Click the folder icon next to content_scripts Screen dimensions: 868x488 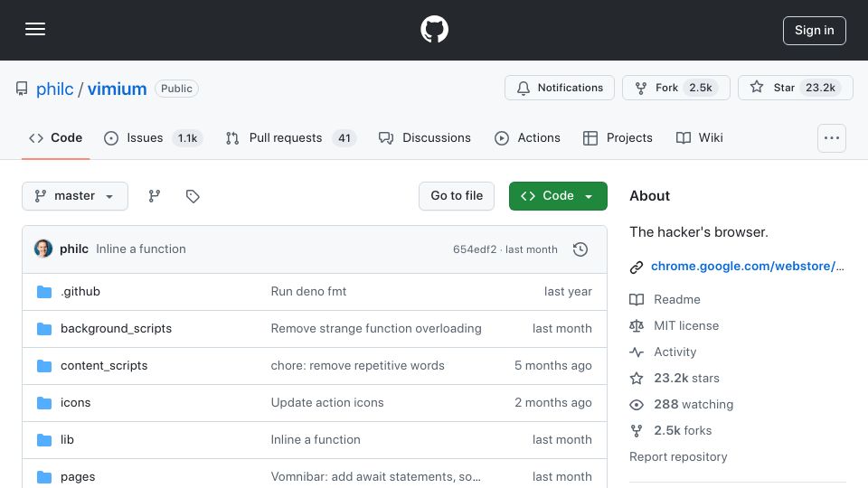point(43,366)
